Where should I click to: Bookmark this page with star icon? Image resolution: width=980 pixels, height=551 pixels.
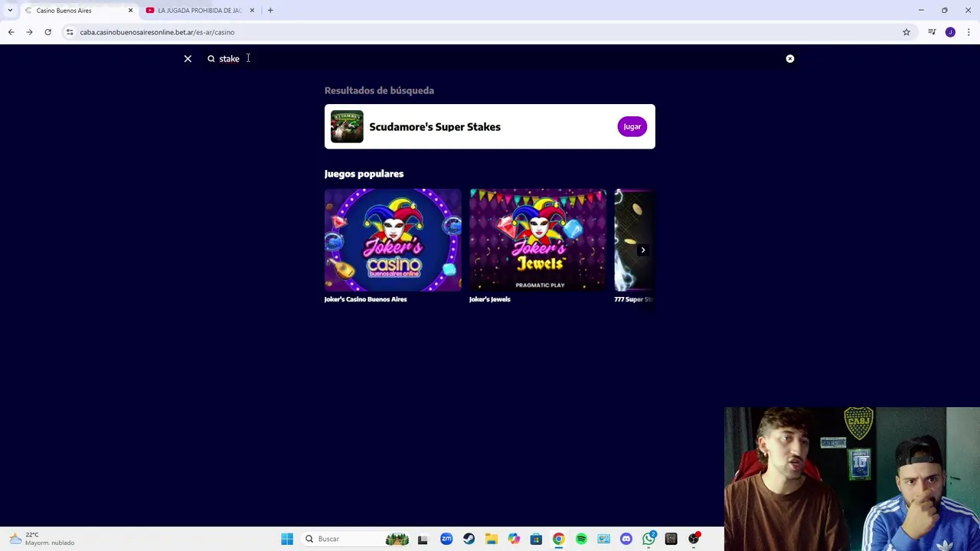click(906, 32)
